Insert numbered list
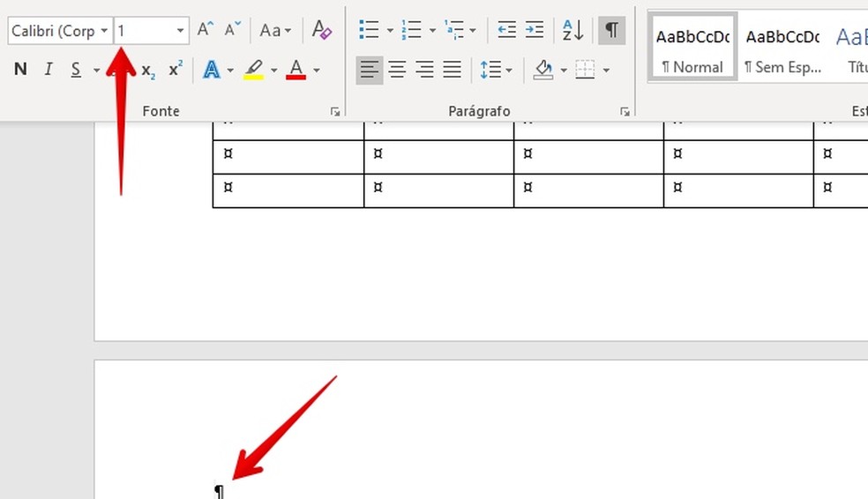The width and height of the screenshot is (868, 499). point(411,30)
